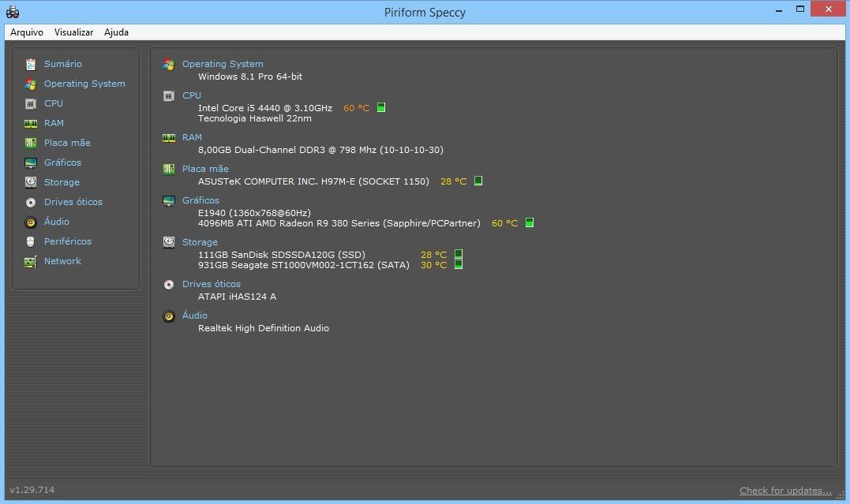Click the Placa mãe board icon in sidebar
This screenshot has width=850, height=504.
coord(31,143)
